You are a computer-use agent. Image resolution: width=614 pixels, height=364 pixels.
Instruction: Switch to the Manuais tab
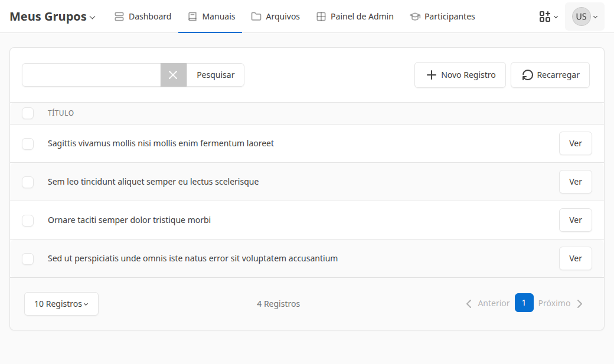(211, 17)
